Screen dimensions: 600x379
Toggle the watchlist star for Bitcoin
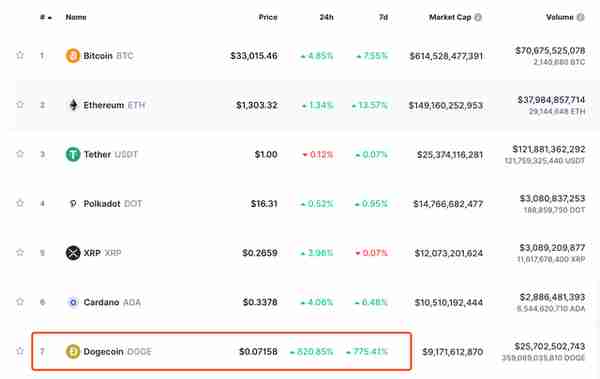pyautogui.click(x=20, y=55)
